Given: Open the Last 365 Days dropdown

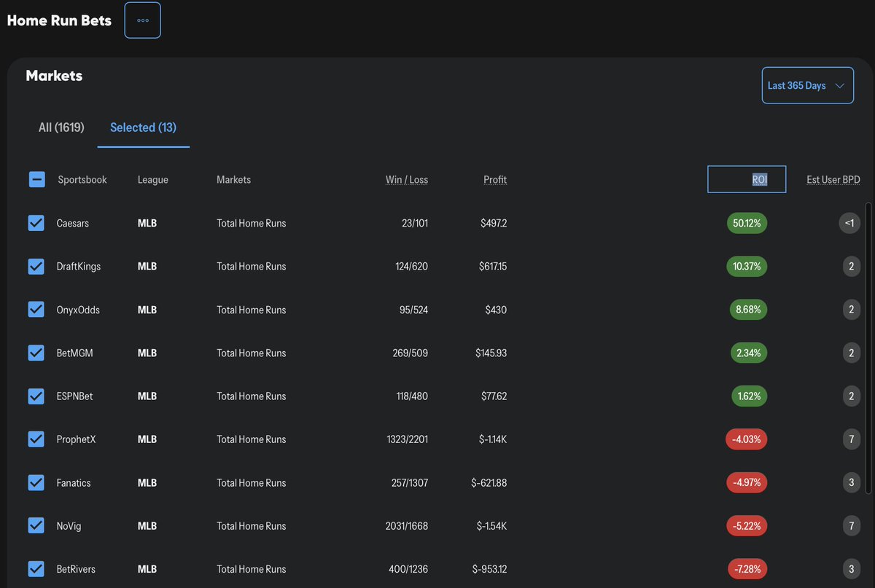Looking at the screenshot, I should pos(808,85).
